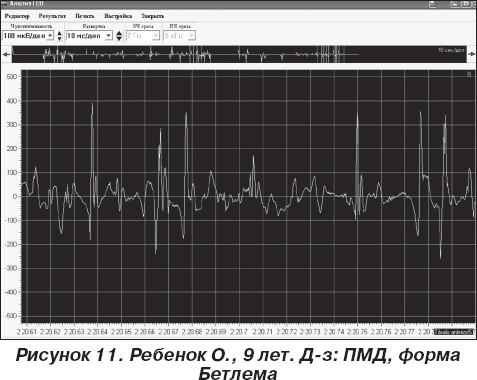Open the Настройка menu
477x380 pixels.
click(x=118, y=16)
